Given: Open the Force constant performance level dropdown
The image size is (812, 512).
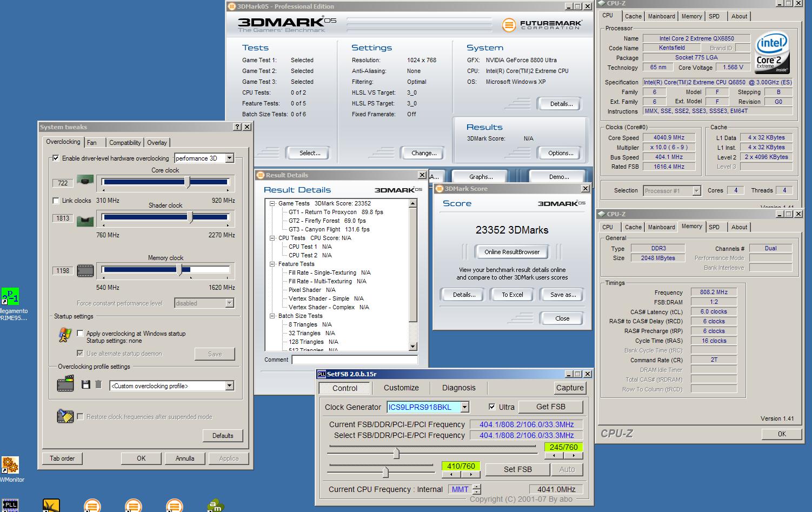Looking at the screenshot, I should (x=230, y=303).
